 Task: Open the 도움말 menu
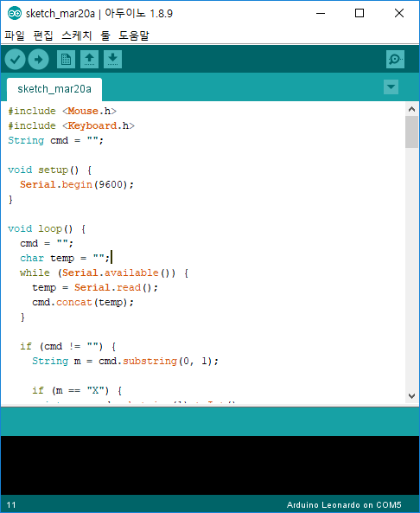(134, 35)
